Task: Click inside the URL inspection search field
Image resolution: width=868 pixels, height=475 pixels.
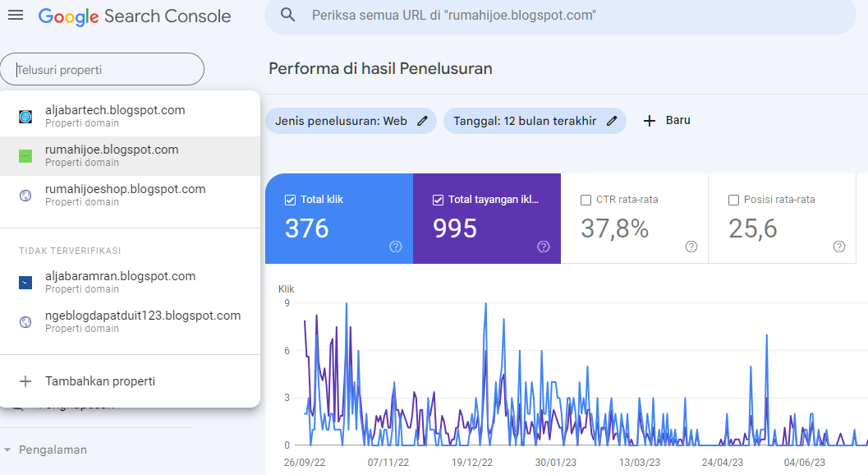Action: pyautogui.click(x=560, y=16)
